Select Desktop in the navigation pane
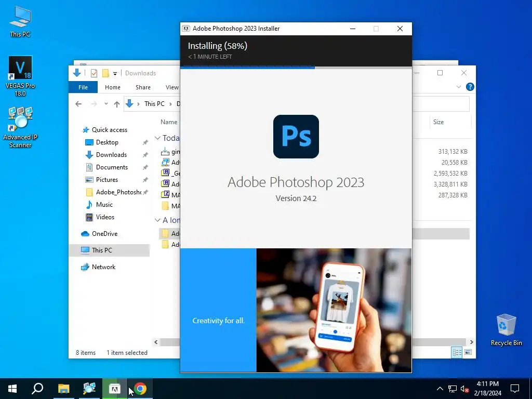The width and height of the screenshot is (532, 399). point(107,142)
